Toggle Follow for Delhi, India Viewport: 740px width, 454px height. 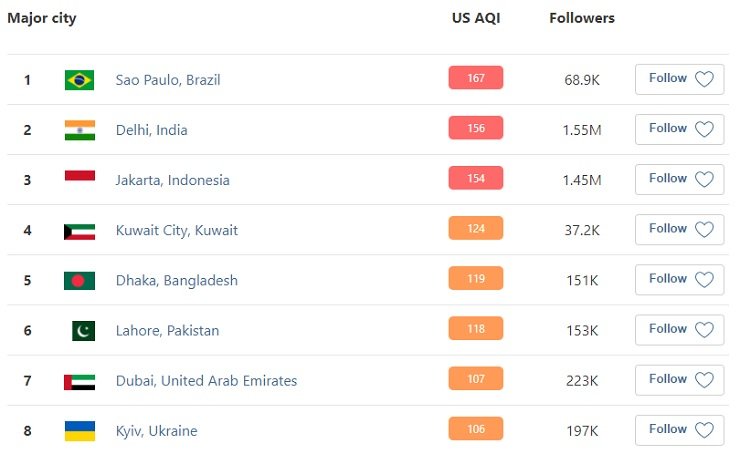point(679,129)
